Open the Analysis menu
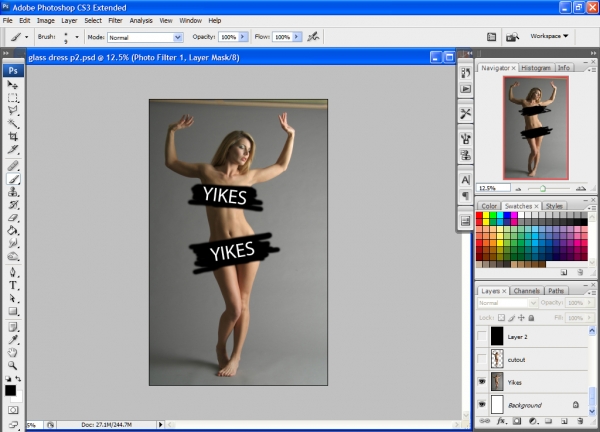This screenshot has width=600, height=432. pyautogui.click(x=141, y=21)
